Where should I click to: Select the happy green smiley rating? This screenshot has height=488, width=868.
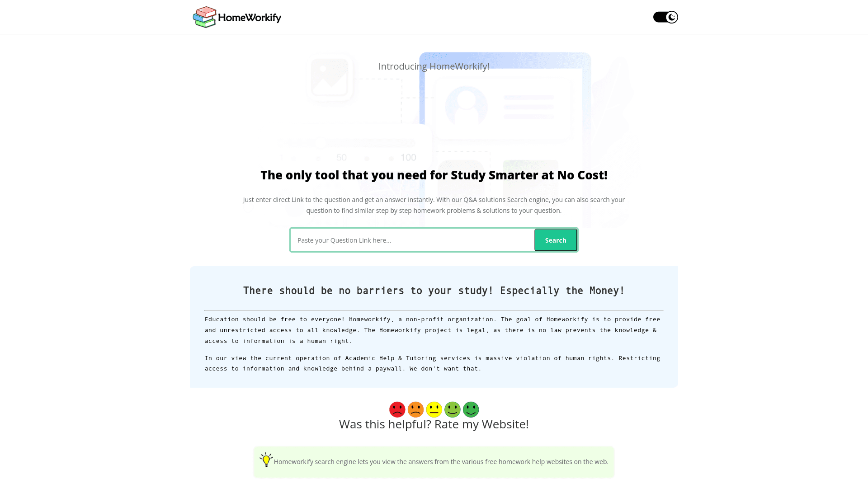[x=471, y=409]
